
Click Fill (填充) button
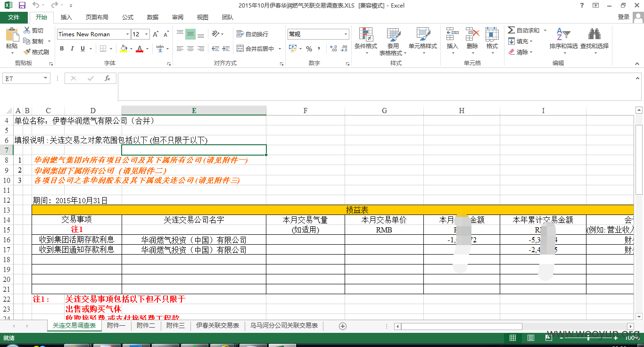pyautogui.click(x=520, y=41)
